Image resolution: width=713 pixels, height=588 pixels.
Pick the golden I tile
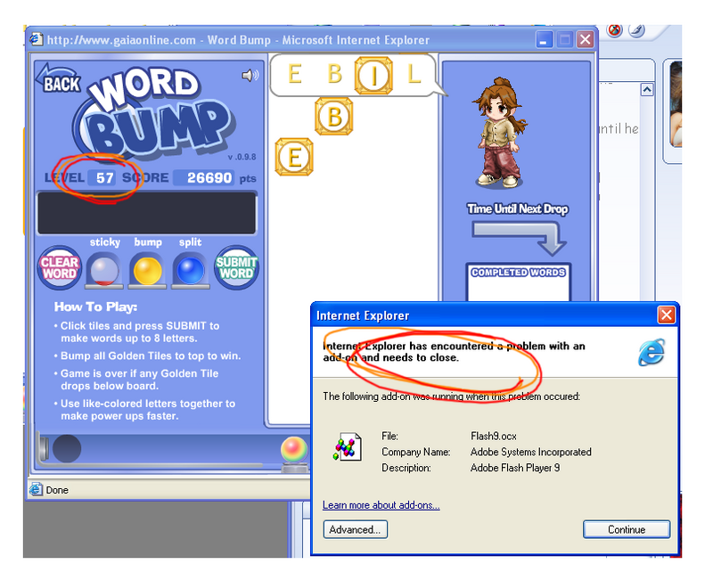(x=373, y=76)
